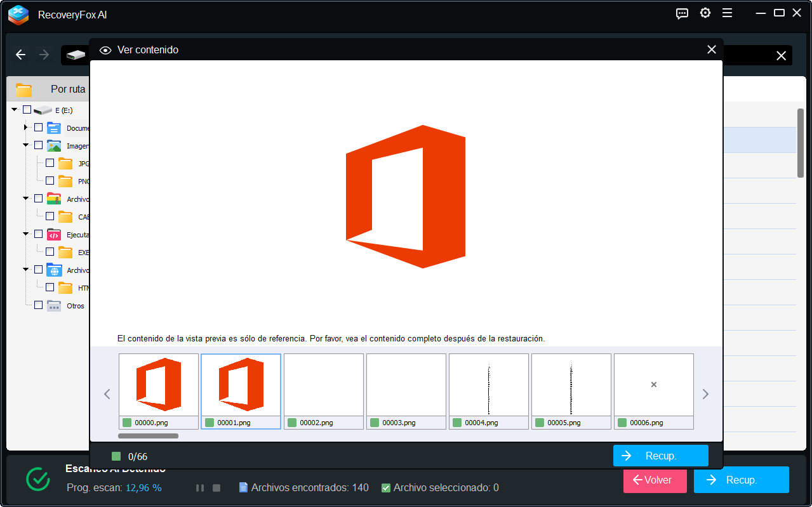812x507 pixels.
Task: Select the 00004.png thumbnail preview
Action: (488, 385)
